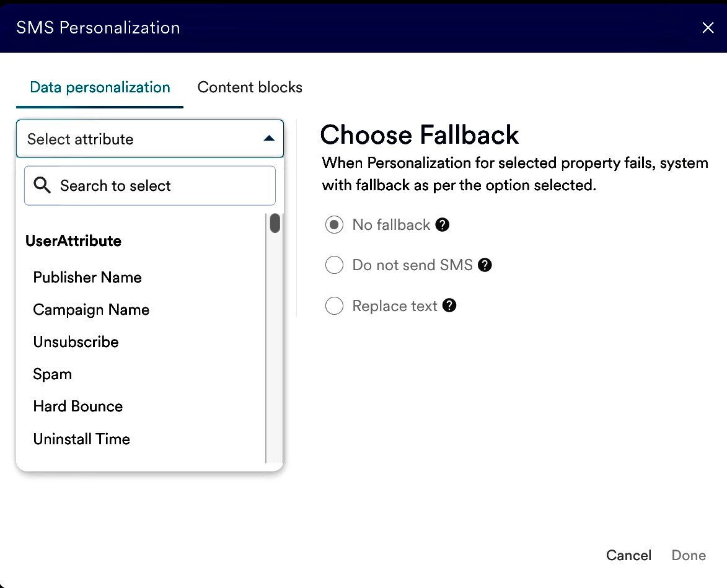Choose the Publisher Name attribute
Image resolution: width=727 pixels, height=588 pixels.
click(x=87, y=277)
